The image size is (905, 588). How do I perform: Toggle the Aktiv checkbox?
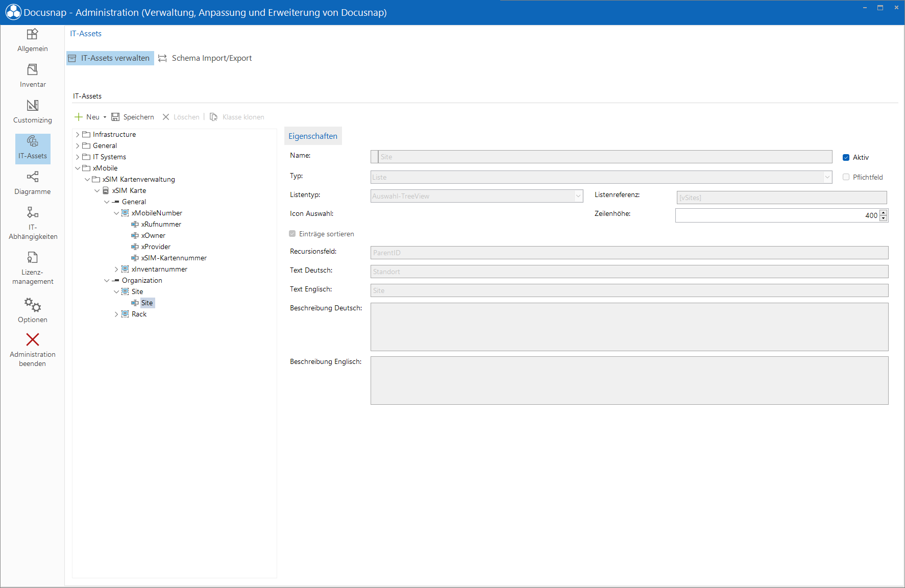pos(846,157)
